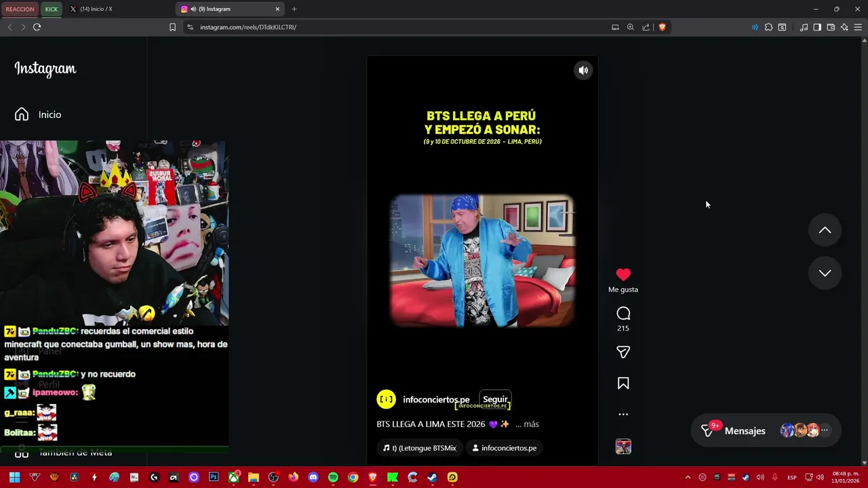Click the home icon beside Inicio

coord(22,115)
